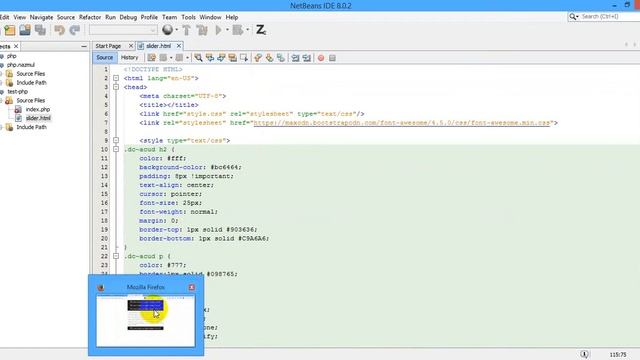Collapse the html tag fold at line 2
The width and height of the screenshot is (640, 360).
pyautogui.click(x=116, y=78)
